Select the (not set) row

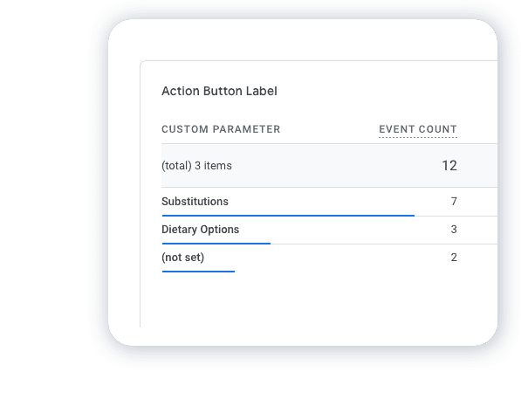pyautogui.click(x=329, y=258)
